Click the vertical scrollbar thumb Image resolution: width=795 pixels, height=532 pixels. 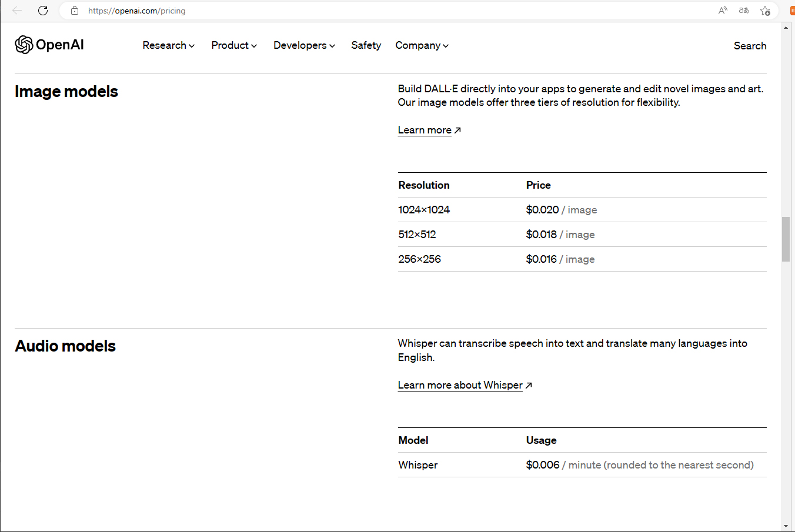pyautogui.click(x=786, y=239)
